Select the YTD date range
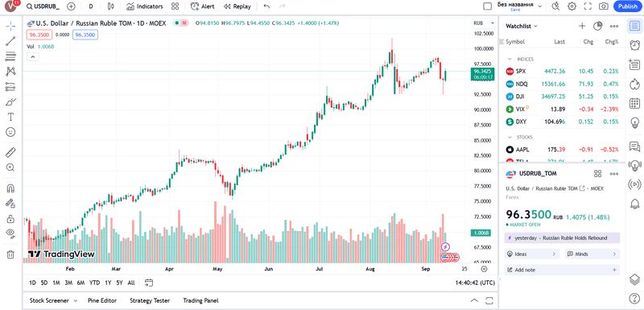Viewport: 644px width, 310px height. 94,283
